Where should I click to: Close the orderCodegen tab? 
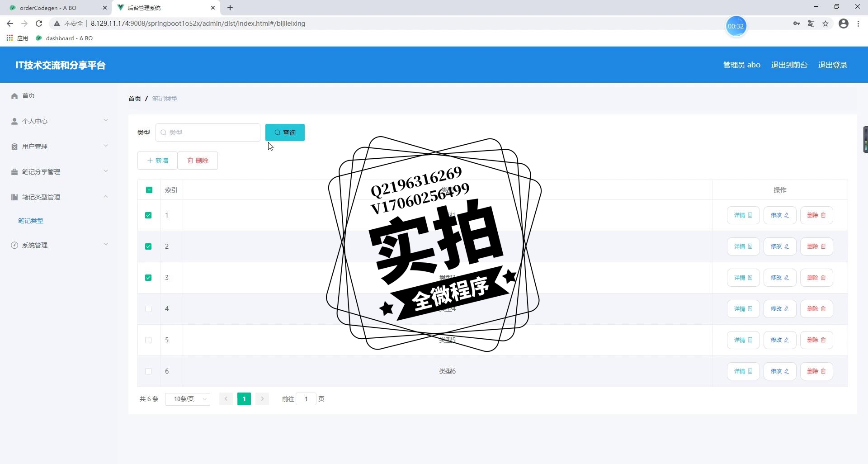pos(104,8)
